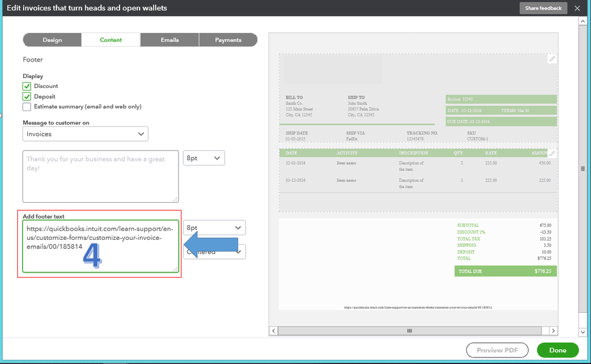Image resolution: width=591 pixels, height=364 pixels.
Task: Close the invoice editor dialog
Action: [577, 8]
